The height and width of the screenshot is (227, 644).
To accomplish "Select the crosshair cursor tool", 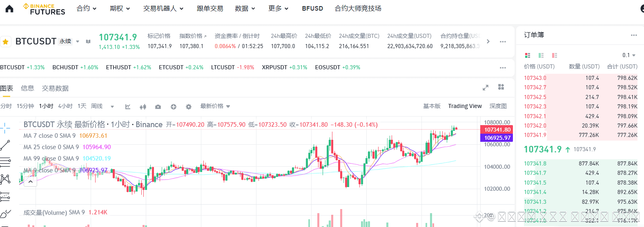I will pos(5,128).
